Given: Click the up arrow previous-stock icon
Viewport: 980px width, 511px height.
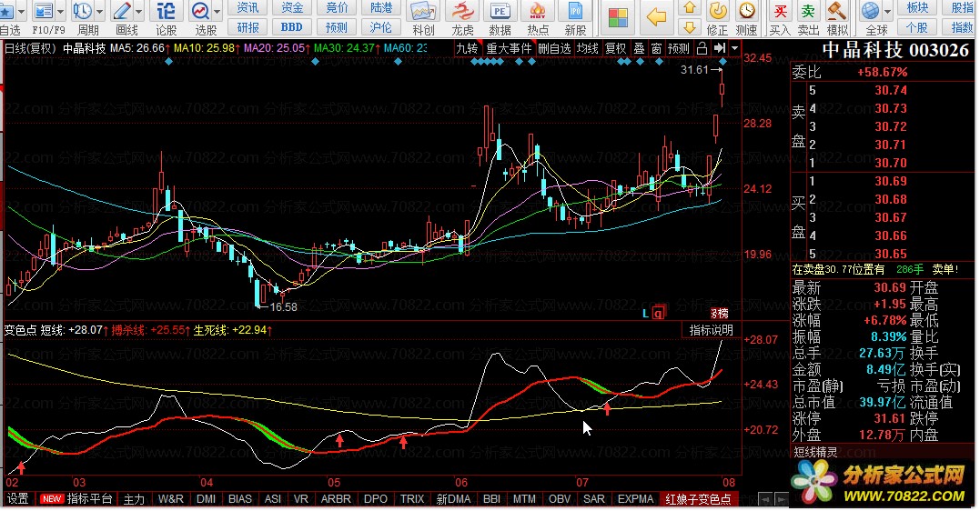Looking at the screenshot, I should click(x=690, y=8).
